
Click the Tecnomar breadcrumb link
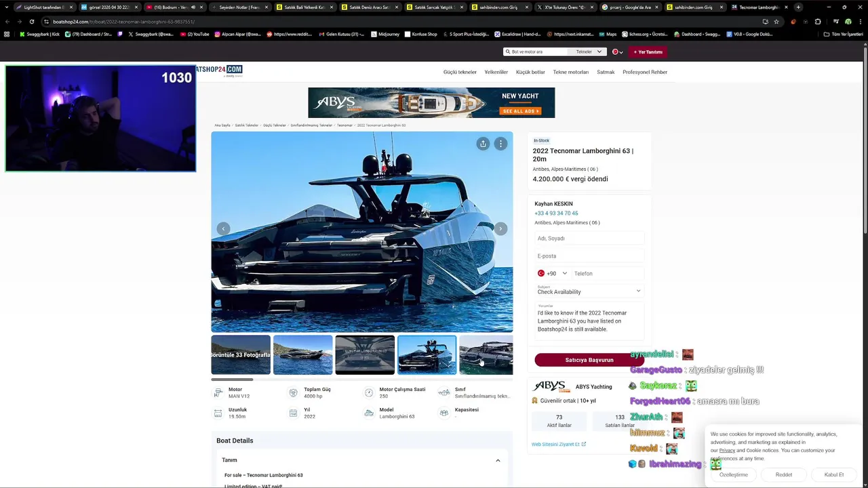coord(345,125)
